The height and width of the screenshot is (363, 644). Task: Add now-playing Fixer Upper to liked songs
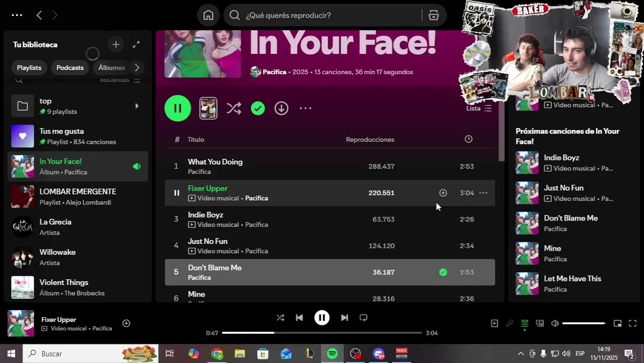pos(126,323)
